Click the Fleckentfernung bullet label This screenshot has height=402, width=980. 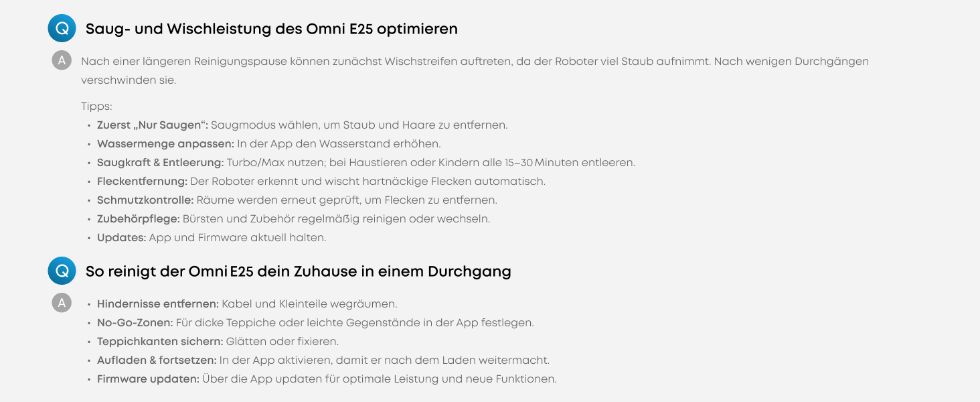point(142,182)
